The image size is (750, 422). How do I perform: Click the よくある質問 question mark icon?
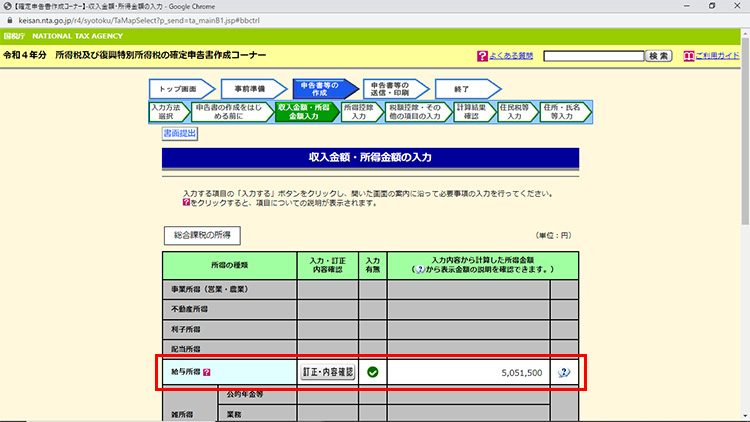click(482, 56)
